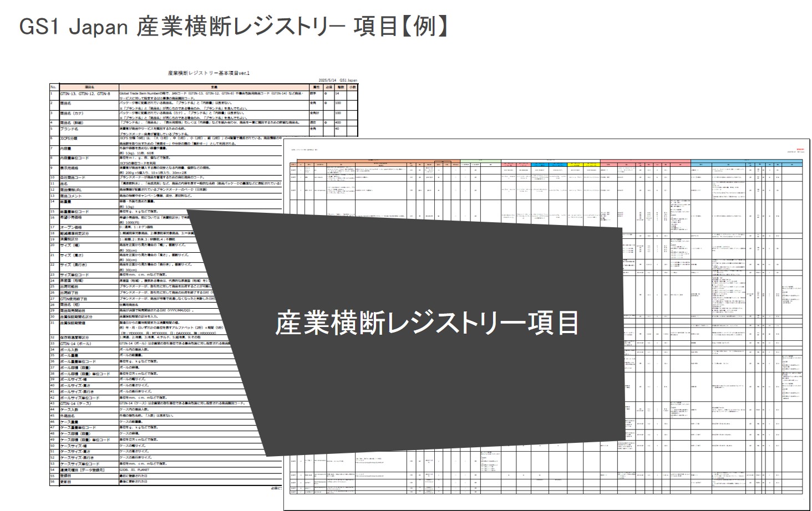This screenshot has width=812, height=511.
Task: Select row 44 'ケース入数' cell
Action: click(x=89, y=410)
